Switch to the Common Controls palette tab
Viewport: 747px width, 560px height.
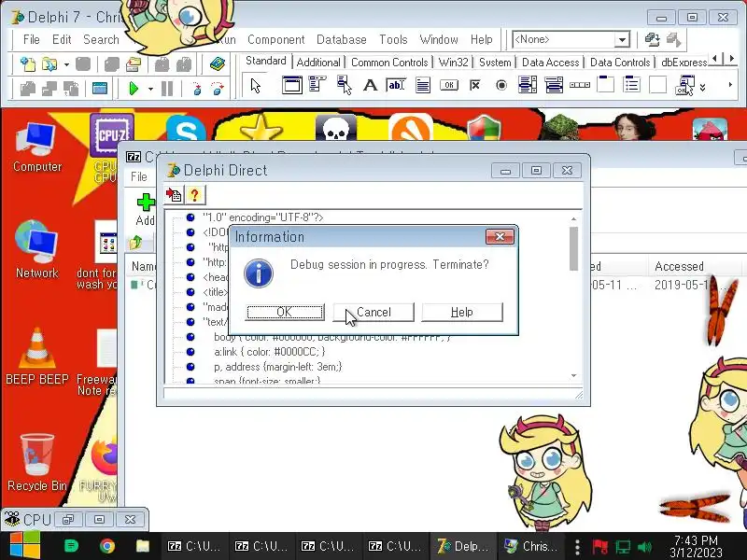[x=389, y=63]
